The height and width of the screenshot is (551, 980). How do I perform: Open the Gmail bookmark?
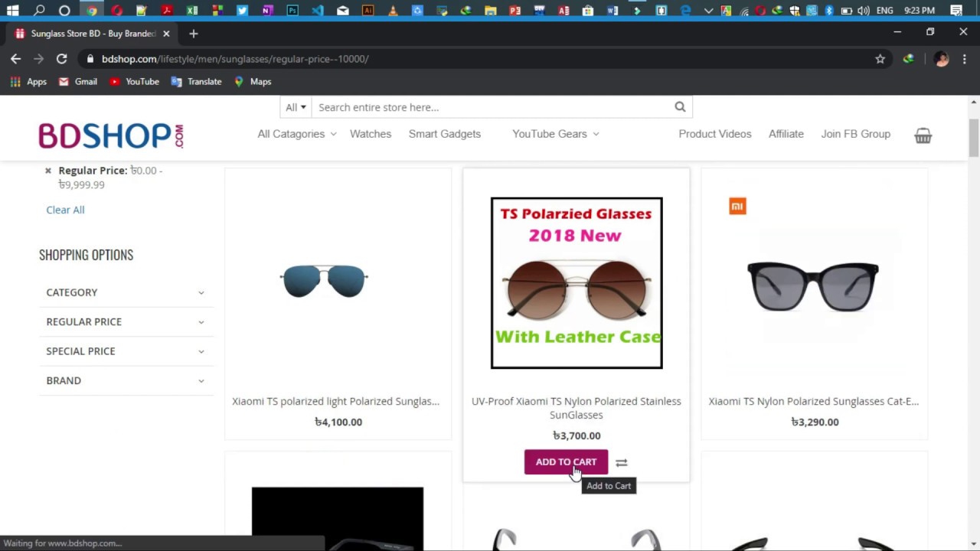click(x=78, y=82)
